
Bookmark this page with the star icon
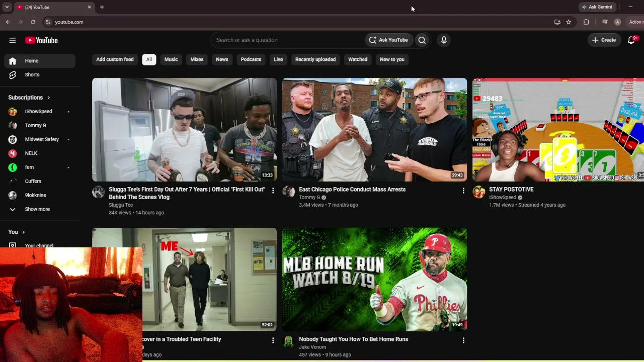tap(569, 22)
